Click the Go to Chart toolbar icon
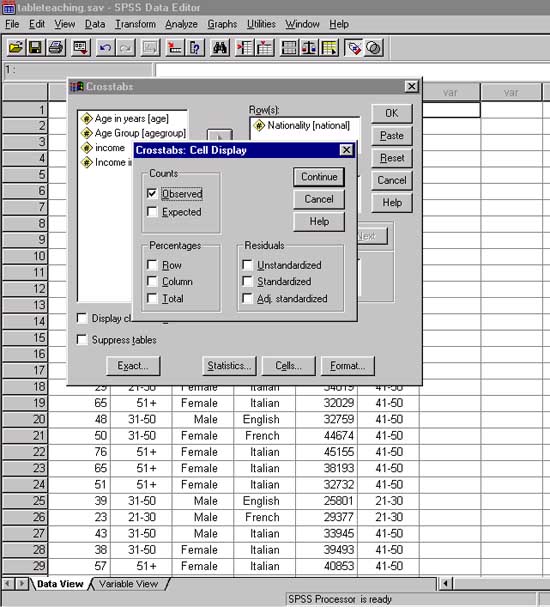 tap(150, 48)
